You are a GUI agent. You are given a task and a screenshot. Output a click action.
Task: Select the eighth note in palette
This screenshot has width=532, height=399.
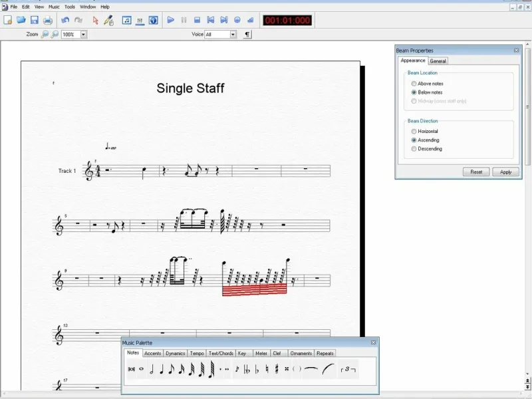click(172, 369)
